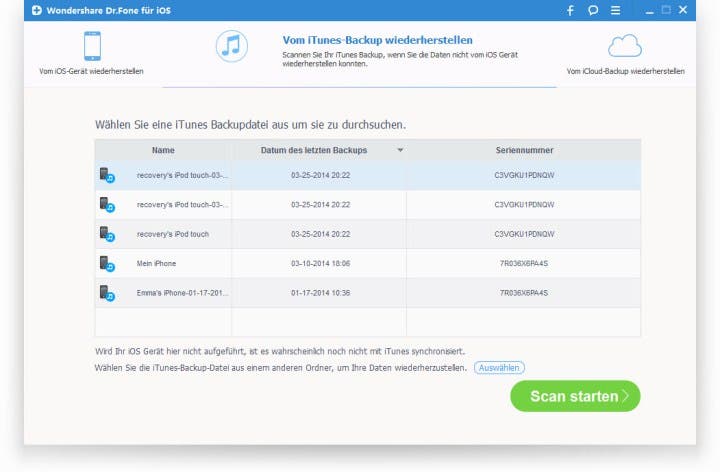Close the Dr.Fone window
This screenshot has width=720, height=472.
(683, 10)
